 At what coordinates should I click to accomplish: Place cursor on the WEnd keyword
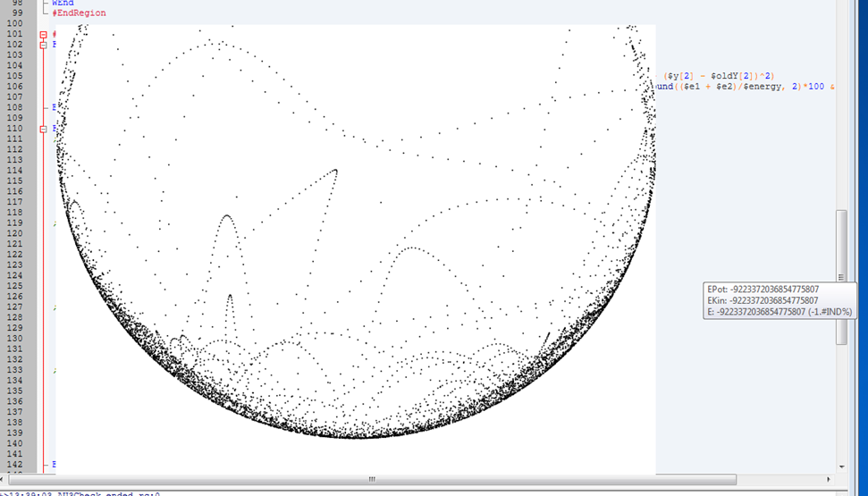click(x=63, y=3)
